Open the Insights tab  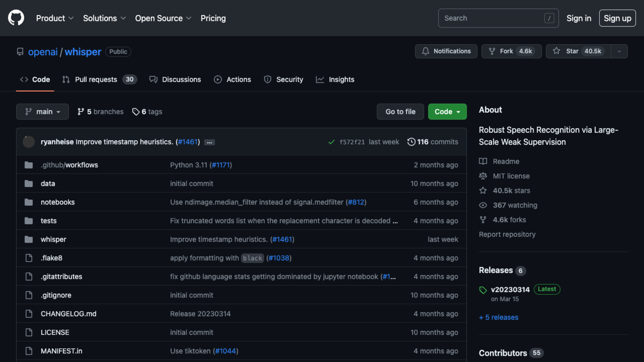point(335,79)
